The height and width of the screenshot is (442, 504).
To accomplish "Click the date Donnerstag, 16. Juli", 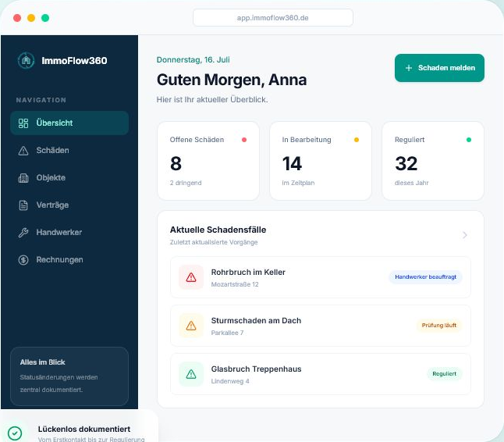I will (x=193, y=59).
